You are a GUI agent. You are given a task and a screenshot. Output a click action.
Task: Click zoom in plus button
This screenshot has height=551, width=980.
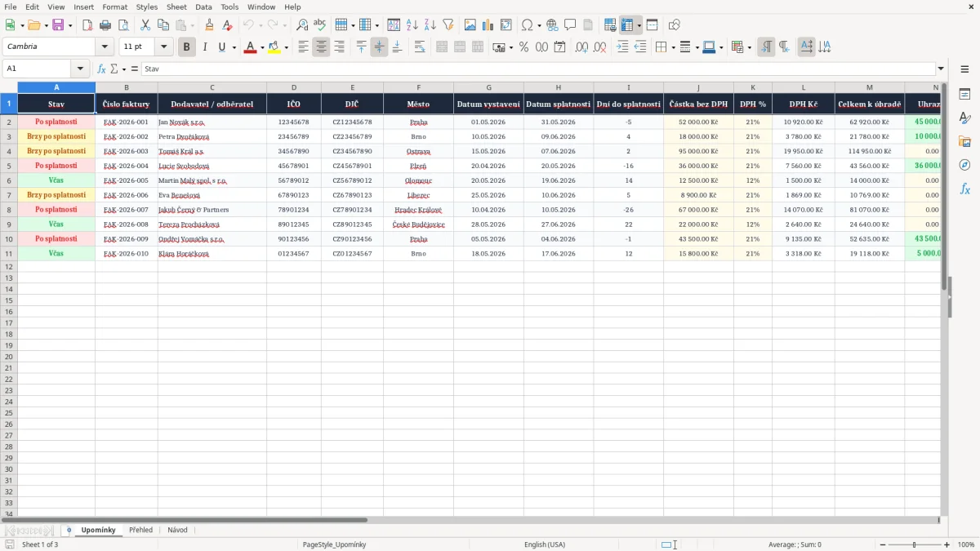[x=947, y=544]
